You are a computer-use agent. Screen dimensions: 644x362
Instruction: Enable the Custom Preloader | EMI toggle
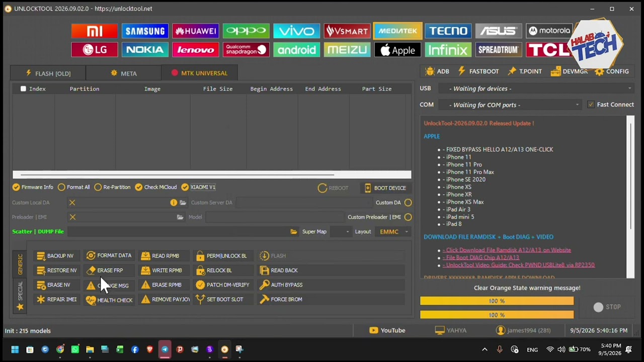(408, 217)
